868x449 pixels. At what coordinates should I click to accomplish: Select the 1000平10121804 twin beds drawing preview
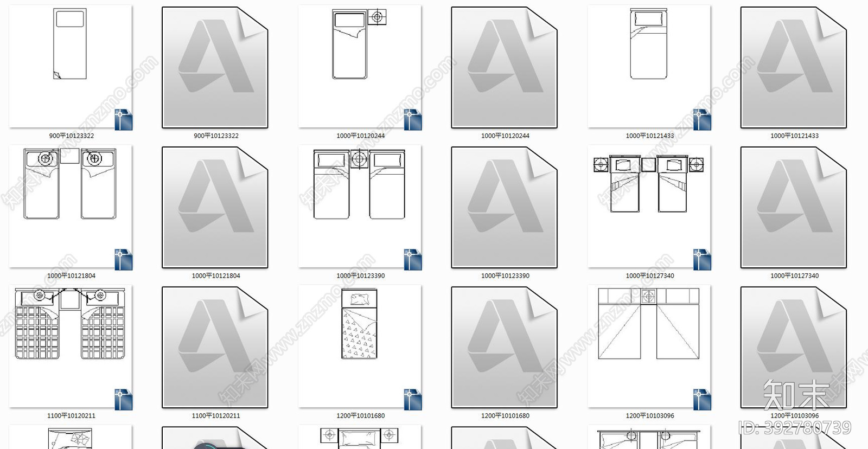[x=71, y=207]
